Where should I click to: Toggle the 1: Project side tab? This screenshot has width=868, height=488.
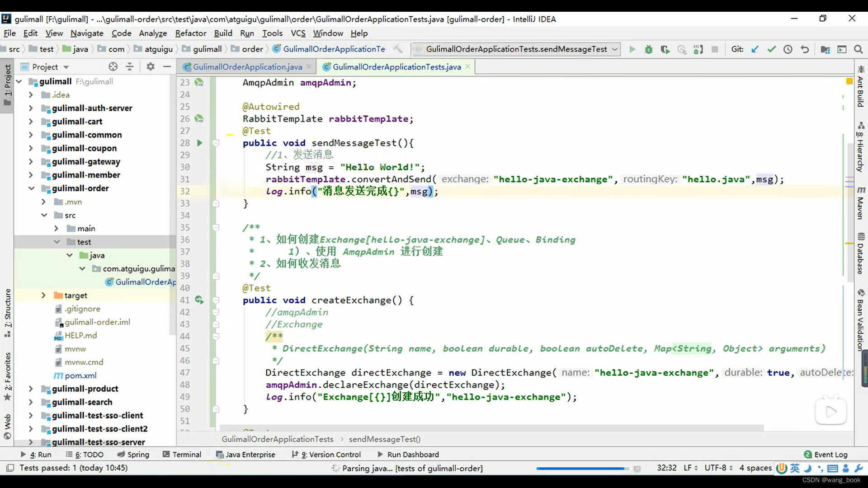(7, 85)
